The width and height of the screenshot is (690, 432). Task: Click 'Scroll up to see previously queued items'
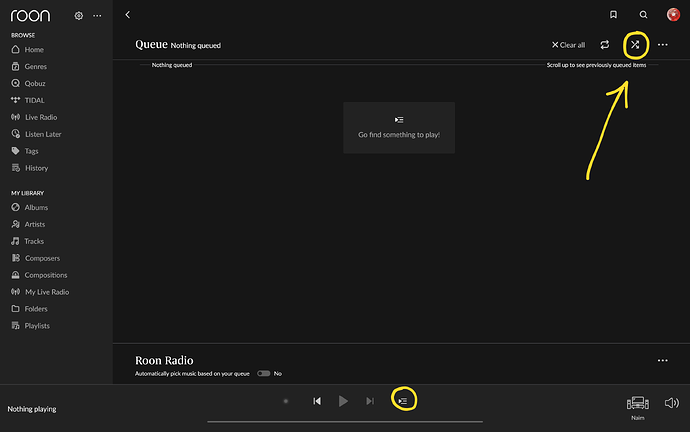[596, 65]
